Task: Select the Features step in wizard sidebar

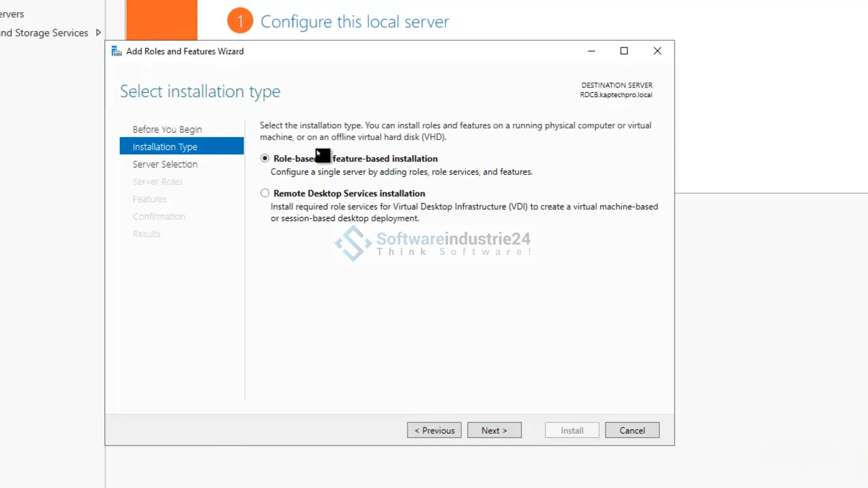Action: coord(149,199)
